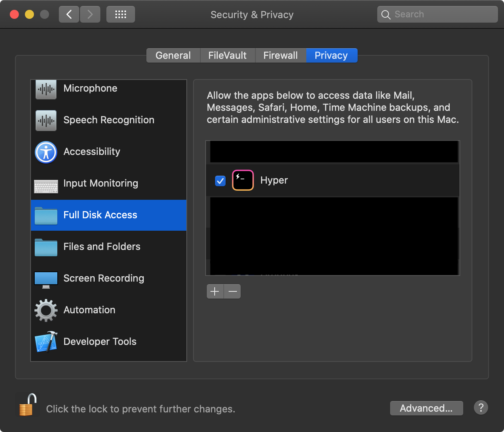Click the help question mark button
This screenshot has height=432, width=504.
[481, 407]
